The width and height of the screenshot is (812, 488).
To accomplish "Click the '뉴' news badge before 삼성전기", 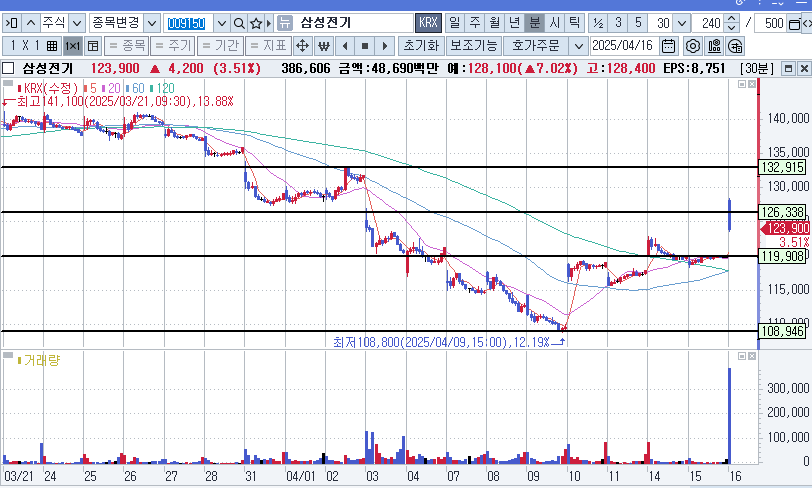I will pyautogui.click(x=284, y=23).
